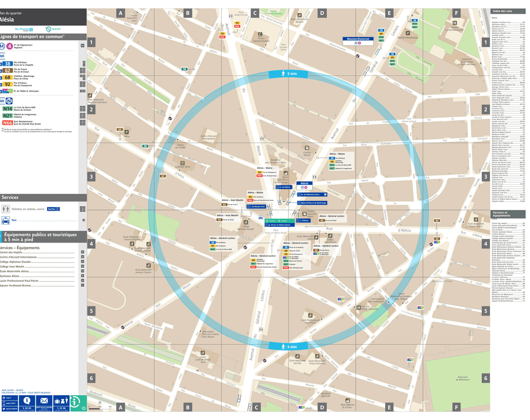The height and width of the screenshot is (420, 530).
Task: Click the Bus 92 route badge
Action: (x=7, y=84)
